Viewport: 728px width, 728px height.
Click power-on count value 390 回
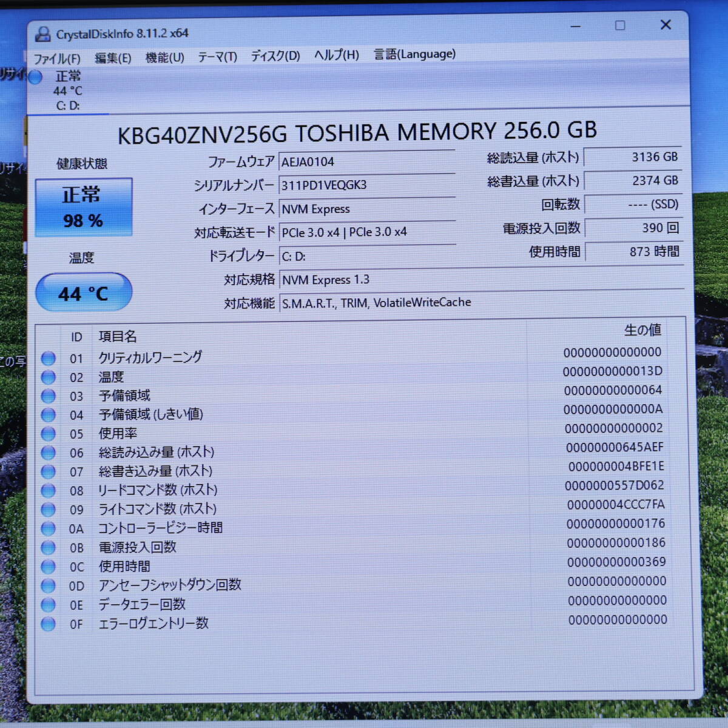[633, 228]
